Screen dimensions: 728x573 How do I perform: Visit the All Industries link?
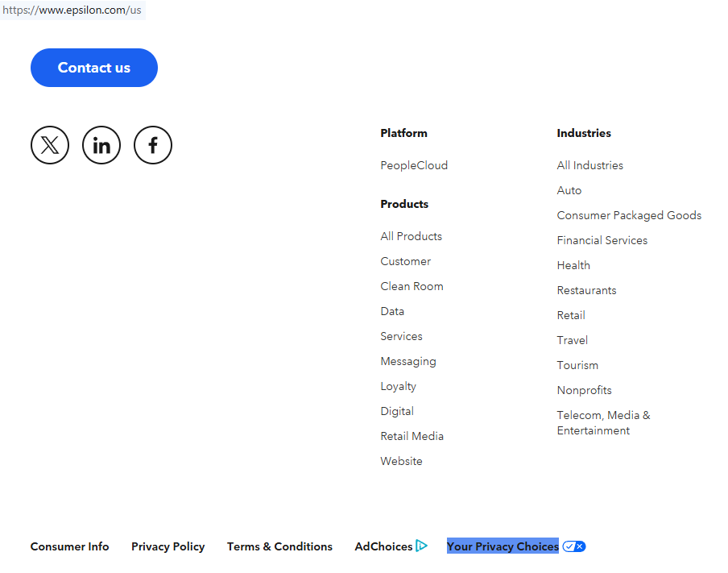coord(590,165)
